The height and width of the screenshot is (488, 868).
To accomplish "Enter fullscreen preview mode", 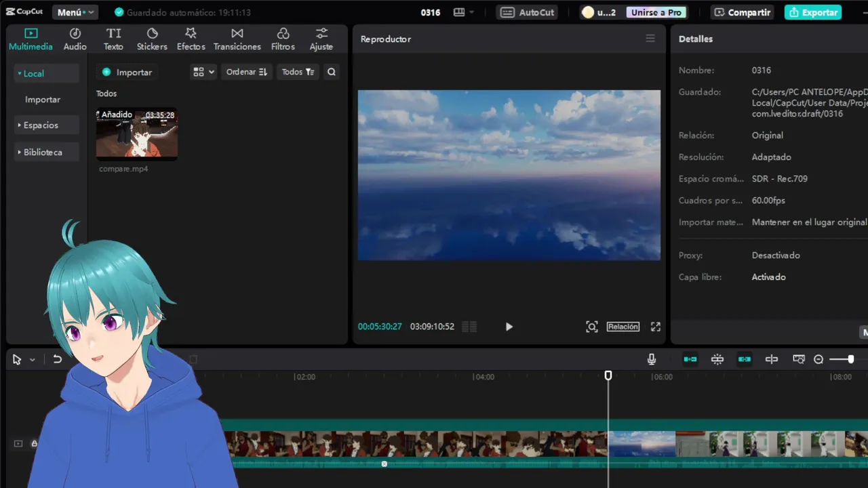I will click(656, 327).
